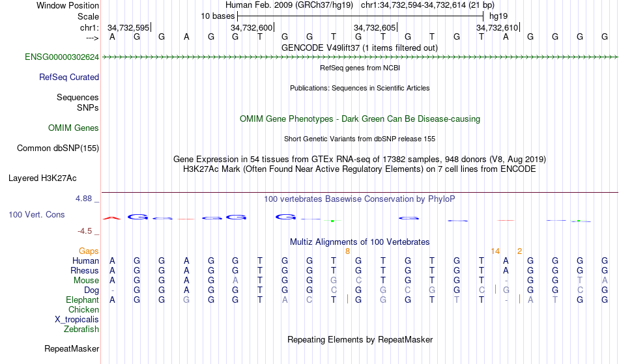This screenshot has width=619, height=364.
Task: Click the orange gap count 14
Action: (495, 251)
